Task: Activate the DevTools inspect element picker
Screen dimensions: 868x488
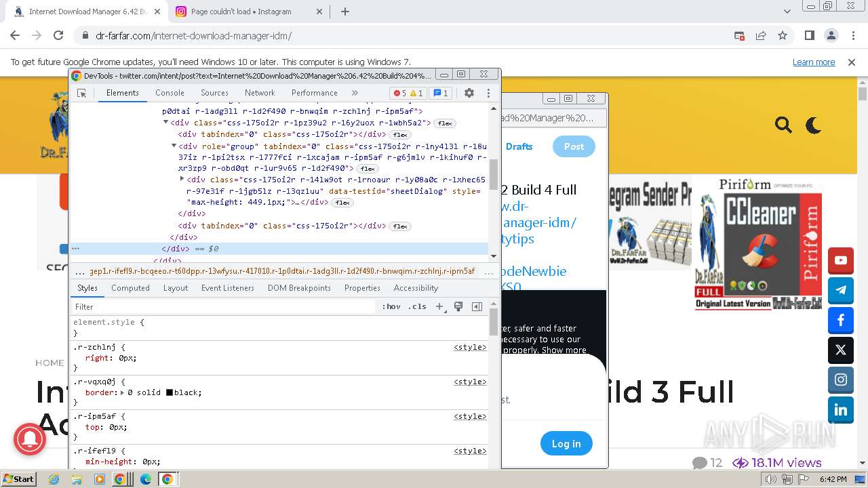Action: 82,93
